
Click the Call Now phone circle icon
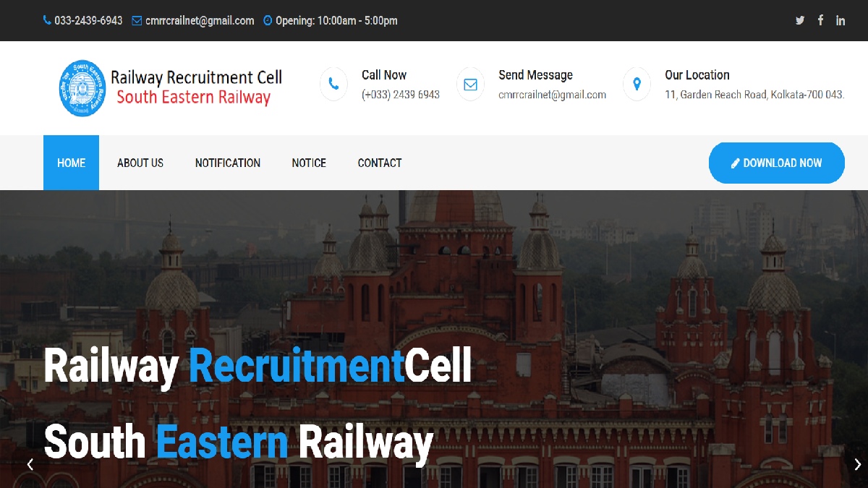[333, 85]
